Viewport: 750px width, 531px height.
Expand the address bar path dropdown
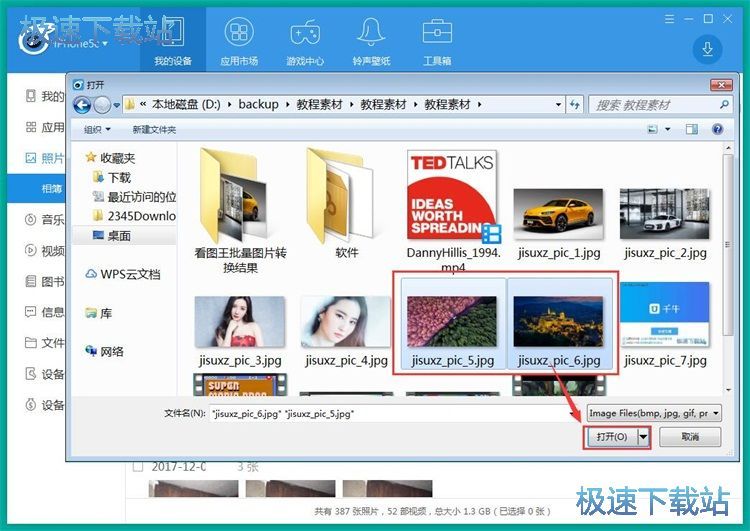point(558,105)
